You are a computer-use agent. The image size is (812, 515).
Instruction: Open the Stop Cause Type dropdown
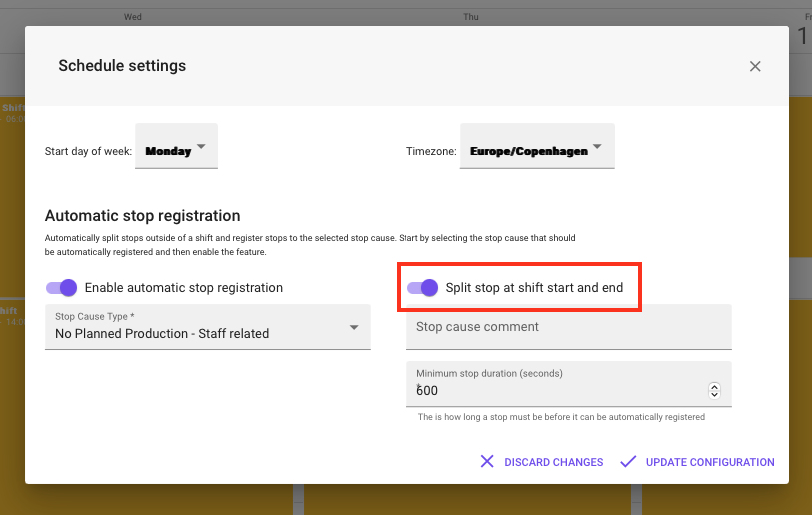click(x=208, y=327)
